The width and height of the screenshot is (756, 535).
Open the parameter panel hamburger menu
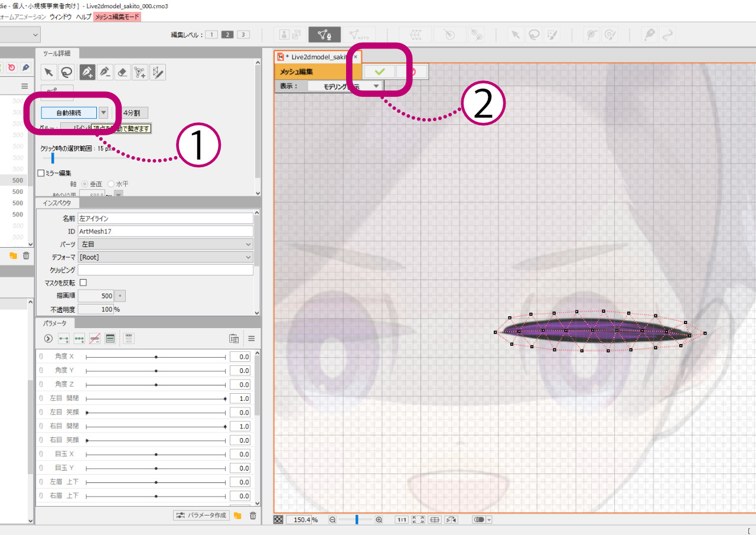(251, 338)
